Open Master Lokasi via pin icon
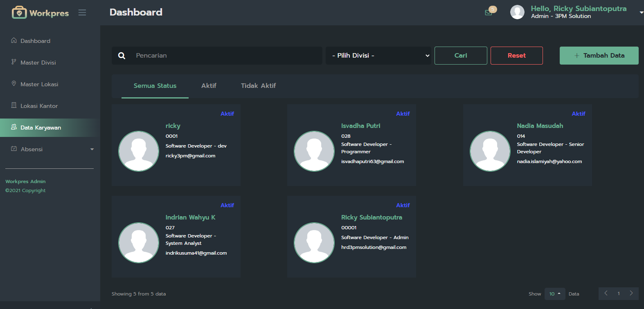 tap(14, 84)
